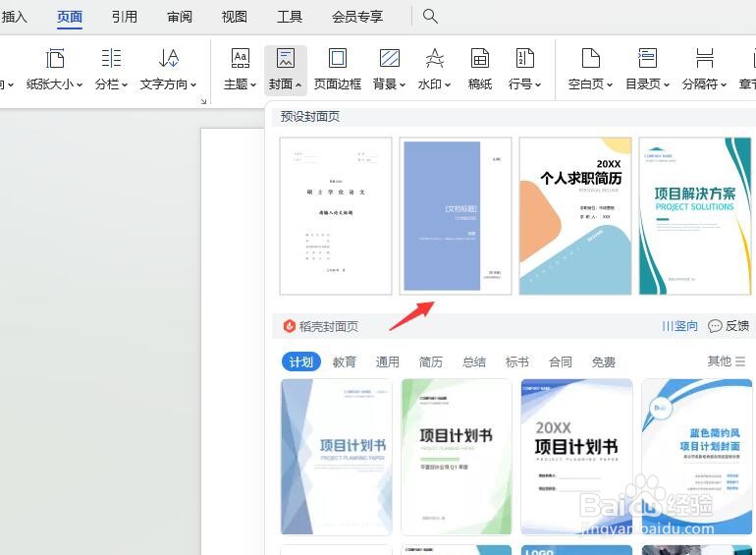
Task: Click the 封面 cover page icon
Action: pyautogui.click(x=286, y=58)
